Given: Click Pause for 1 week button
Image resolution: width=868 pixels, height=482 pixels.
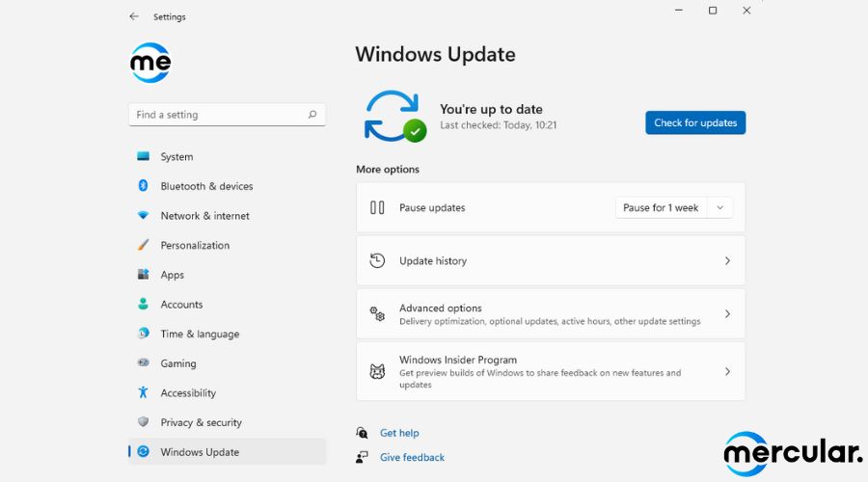Looking at the screenshot, I should coord(661,207).
